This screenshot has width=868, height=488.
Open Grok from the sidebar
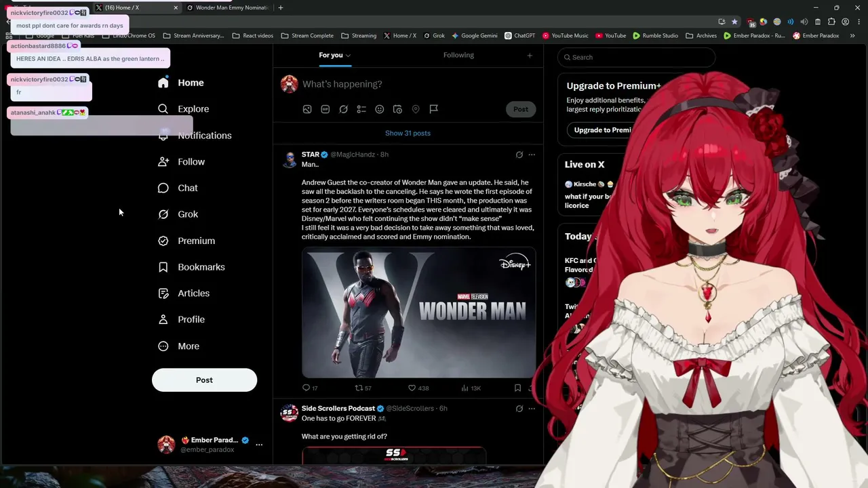click(x=178, y=214)
